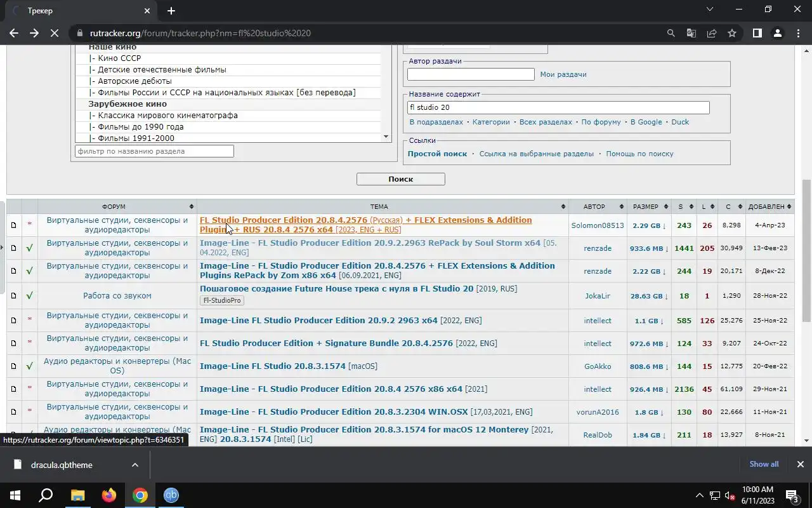Sort results by ДОБАВЛЕН column
The height and width of the screenshot is (508, 812).
(770, 206)
